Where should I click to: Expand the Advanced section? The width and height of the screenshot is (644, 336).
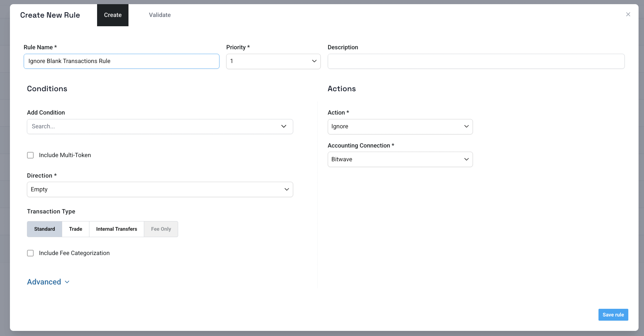pos(44,282)
